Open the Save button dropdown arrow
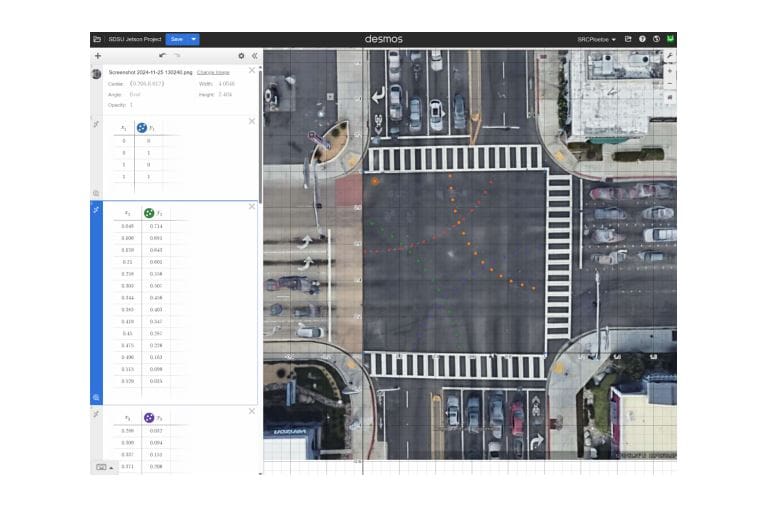The width and height of the screenshot is (771, 505). (x=194, y=39)
